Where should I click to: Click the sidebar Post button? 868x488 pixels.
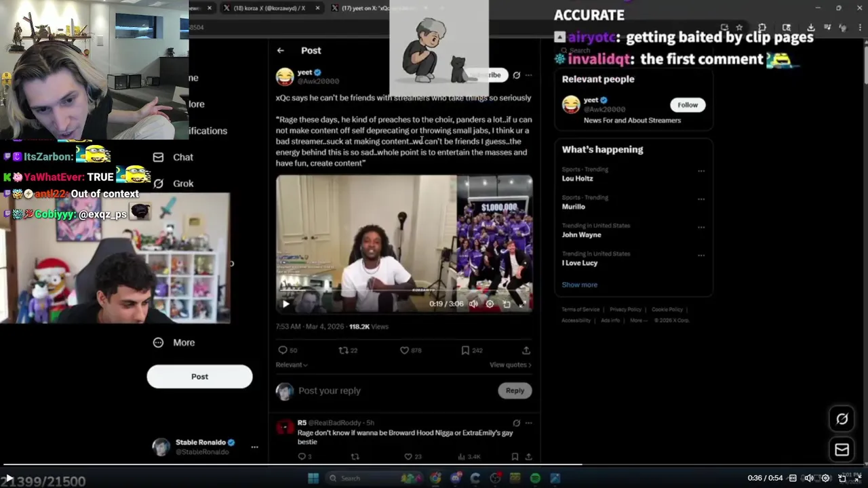(199, 377)
